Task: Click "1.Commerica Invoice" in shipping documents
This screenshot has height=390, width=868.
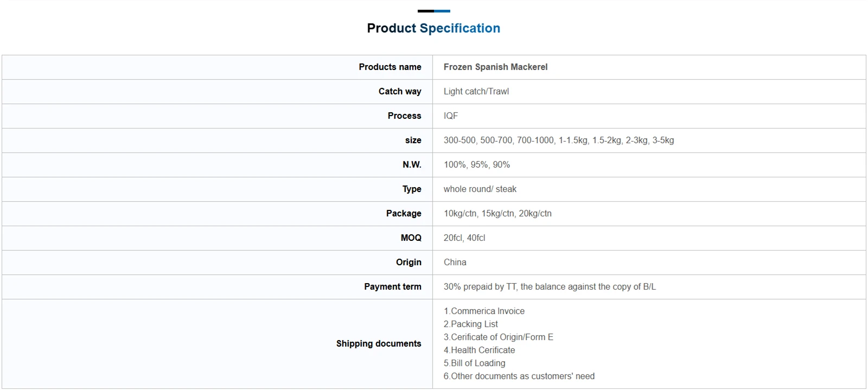Action: point(484,311)
